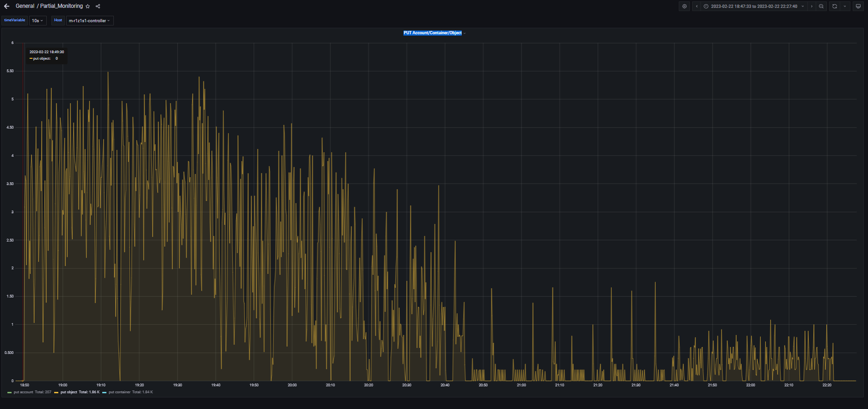Click the Partial_Monitoring dashboard title
Viewport: 868px width, 409px height.
point(62,6)
